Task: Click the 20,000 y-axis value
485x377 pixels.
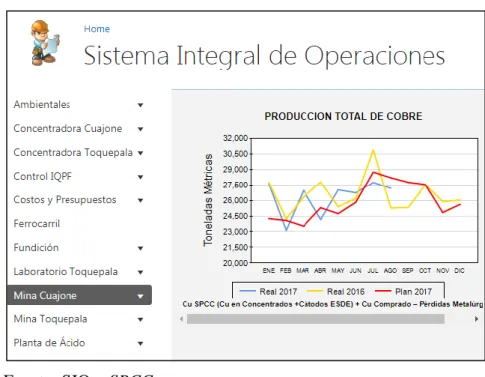Action: point(235,263)
